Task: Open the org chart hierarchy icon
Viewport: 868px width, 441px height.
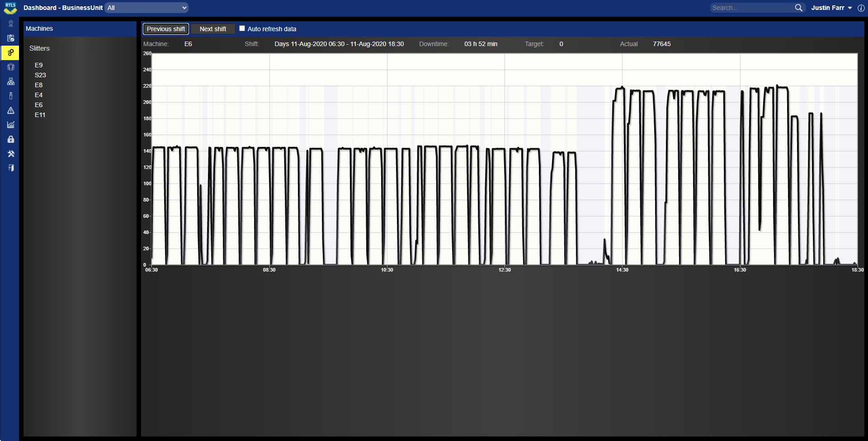Action: point(11,81)
